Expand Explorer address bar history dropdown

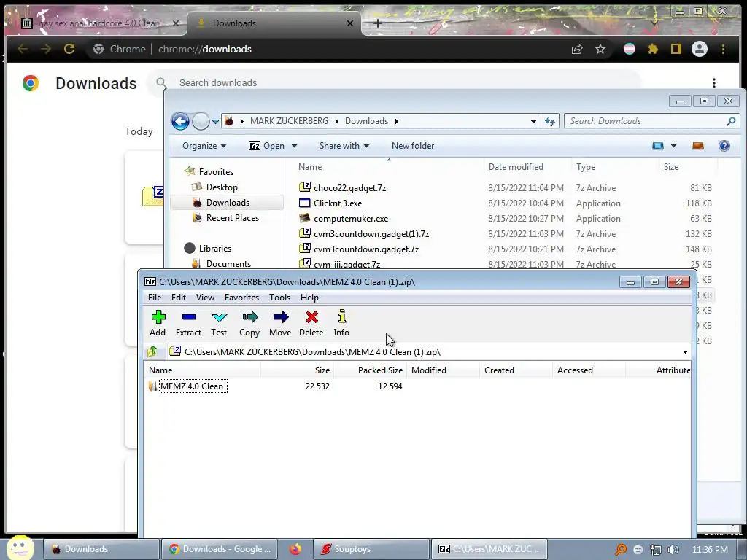tap(533, 122)
